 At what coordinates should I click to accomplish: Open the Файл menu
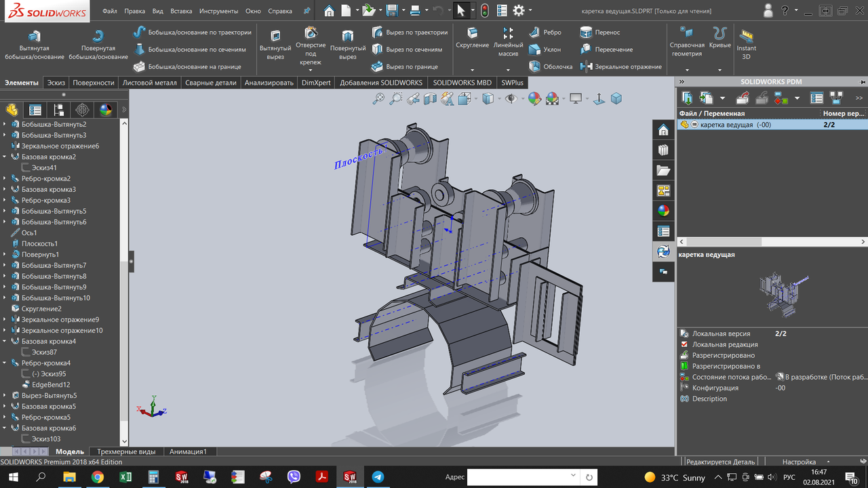(x=110, y=11)
